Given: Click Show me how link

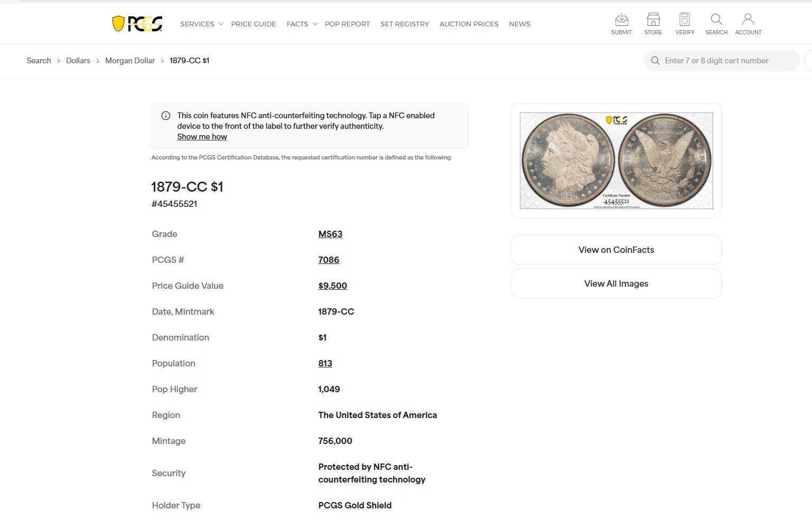Looking at the screenshot, I should click(202, 137).
